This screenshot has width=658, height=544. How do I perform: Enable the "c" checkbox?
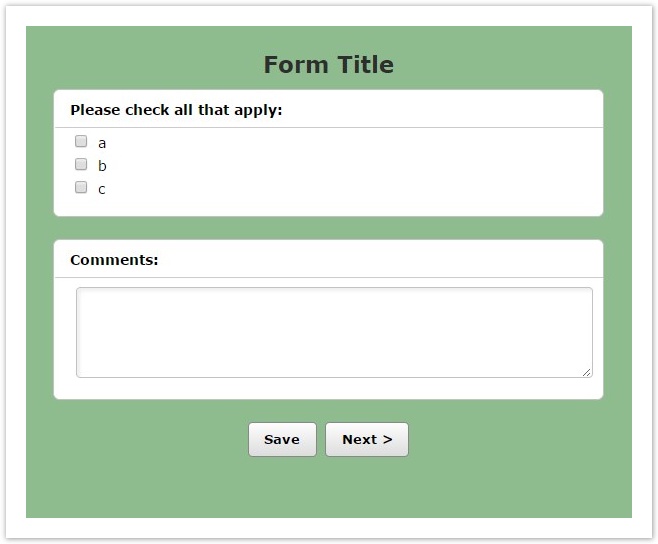81,188
